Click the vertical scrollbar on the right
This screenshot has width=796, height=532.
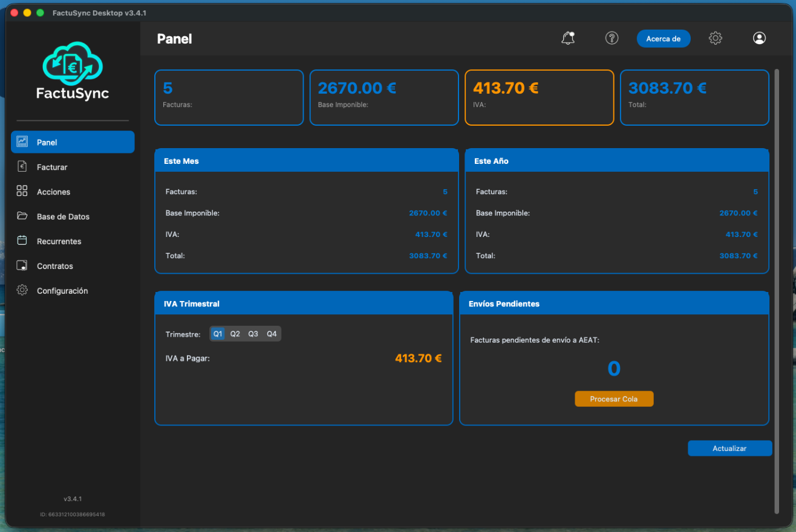(777, 290)
